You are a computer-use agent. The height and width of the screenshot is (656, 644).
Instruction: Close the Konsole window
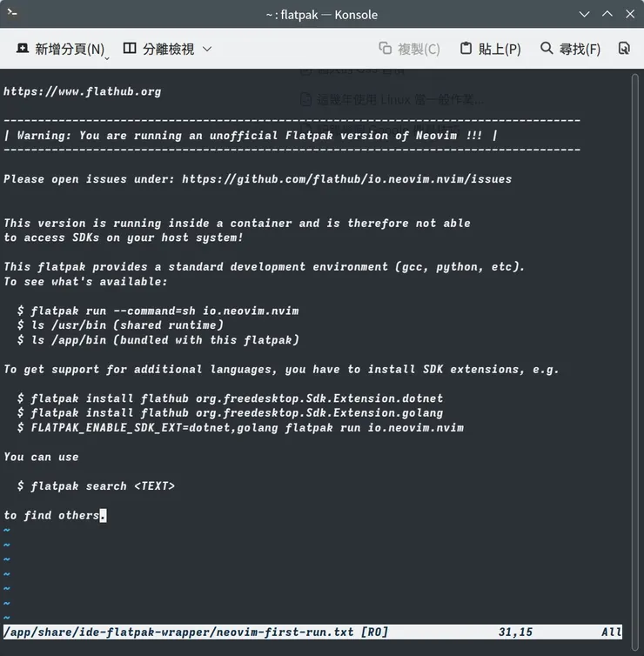630,14
